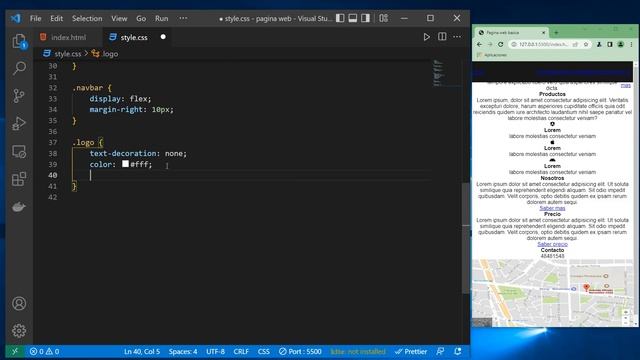This screenshot has height=360, width=640.
Task: Open Chrome extensions icon
Action: [x=599, y=44]
